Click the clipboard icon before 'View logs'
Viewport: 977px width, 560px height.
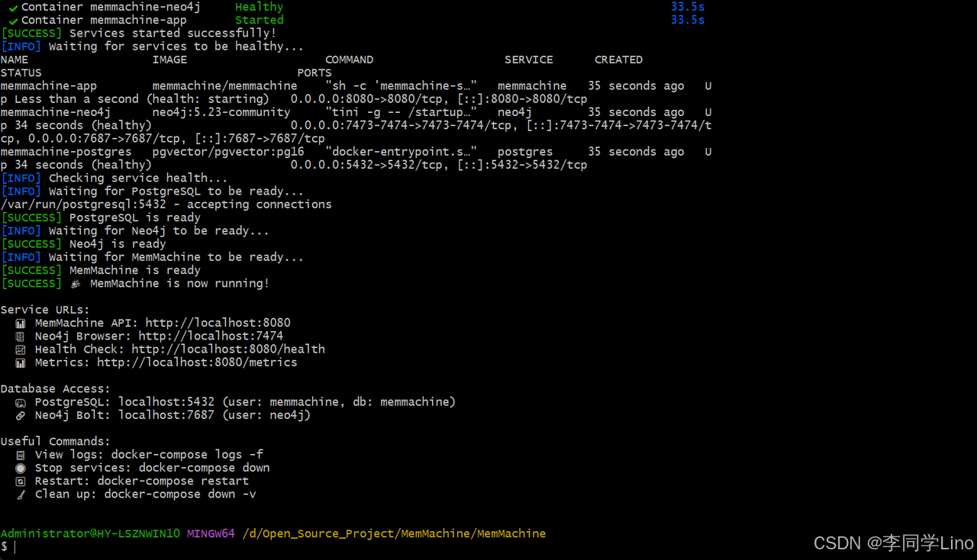coord(21,455)
